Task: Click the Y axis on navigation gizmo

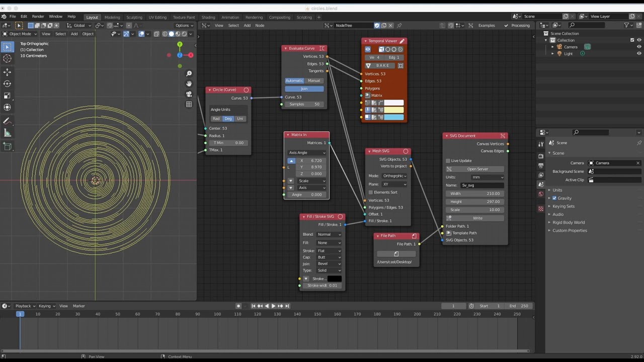Action: click(180, 45)
